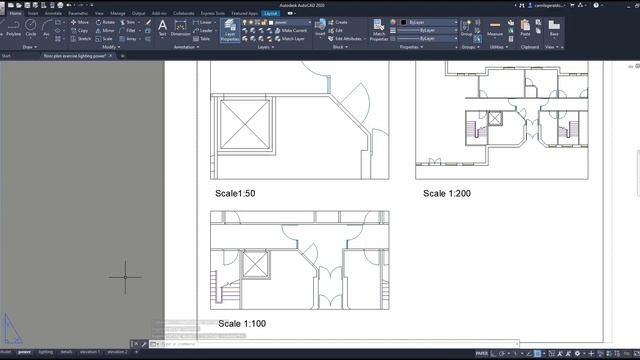Viewport: 640px width, 360px height.
Task: Expand the Annotation panel
Action: point(186,47)
